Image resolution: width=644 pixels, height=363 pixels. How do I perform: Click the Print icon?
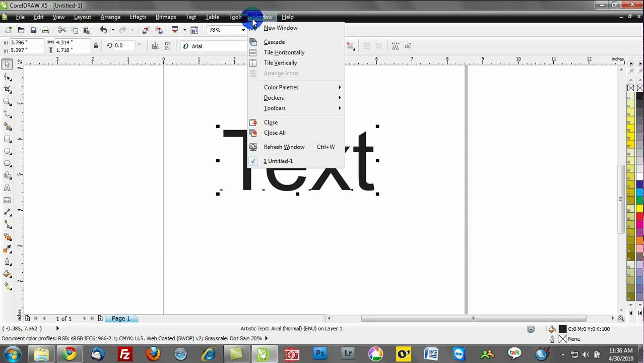[45, 30]
